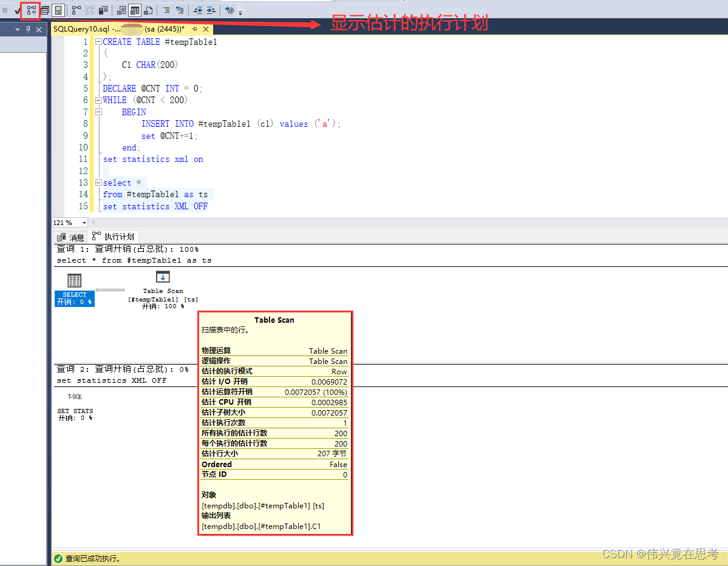728x566 pixels.
Task: Click 'from #tempTable1 as ts' line
Action: tap(155, 194)
